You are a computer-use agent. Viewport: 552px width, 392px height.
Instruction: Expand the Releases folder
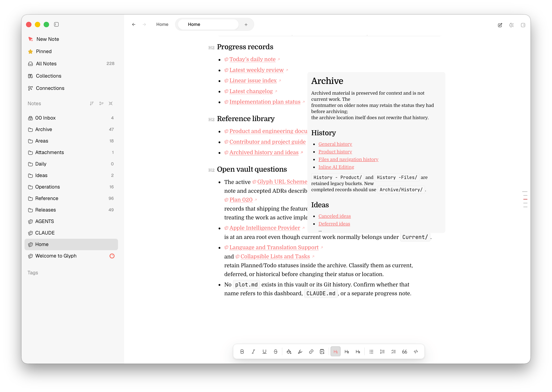[71, 210]
